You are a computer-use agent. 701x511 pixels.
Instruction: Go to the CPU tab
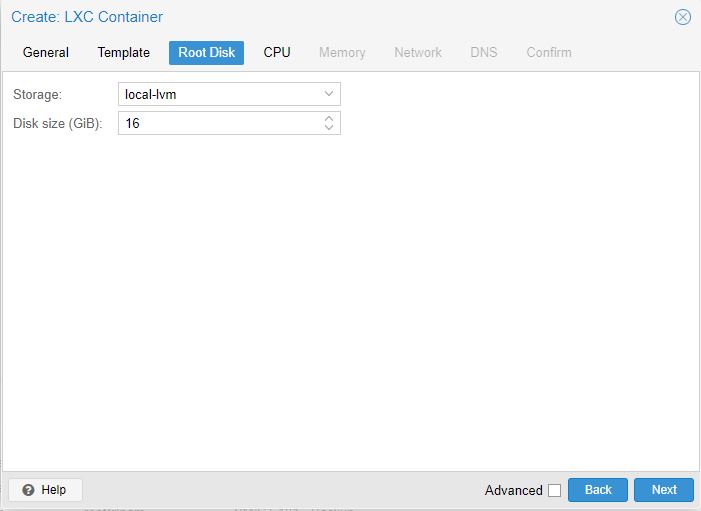(277, 52)
